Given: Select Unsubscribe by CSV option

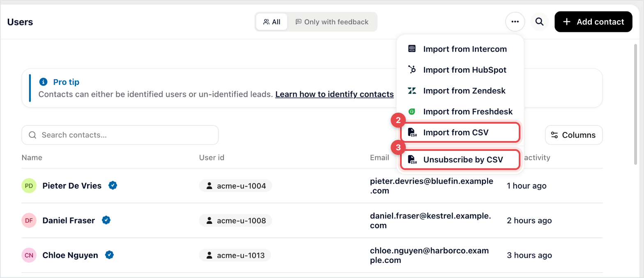Looking at the screenshot, I should point(460,160).
